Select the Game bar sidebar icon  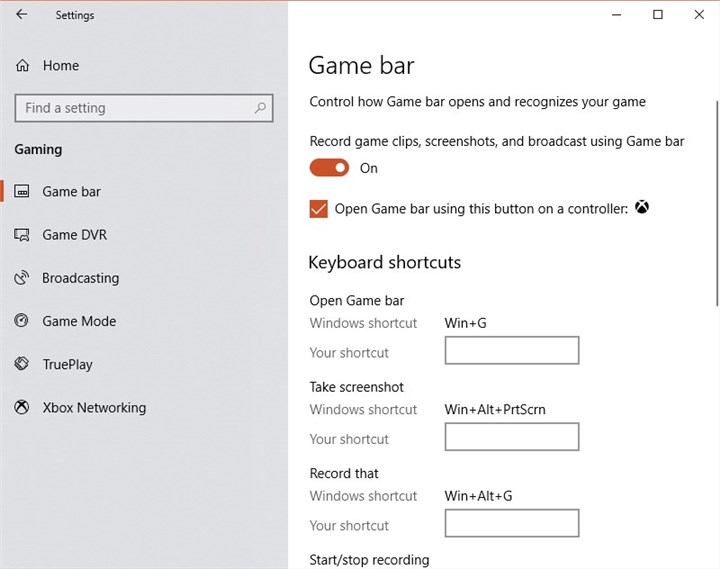click(22, 191)
